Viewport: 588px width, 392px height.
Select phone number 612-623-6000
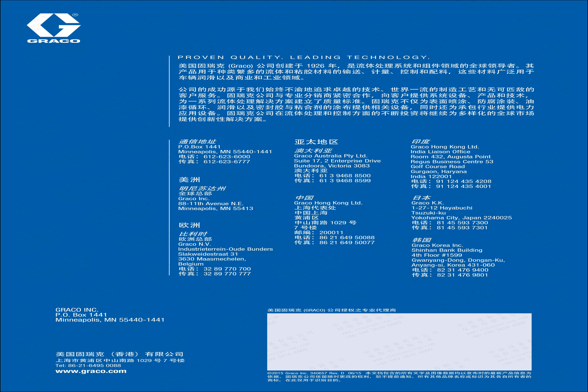tap(227, 157)
